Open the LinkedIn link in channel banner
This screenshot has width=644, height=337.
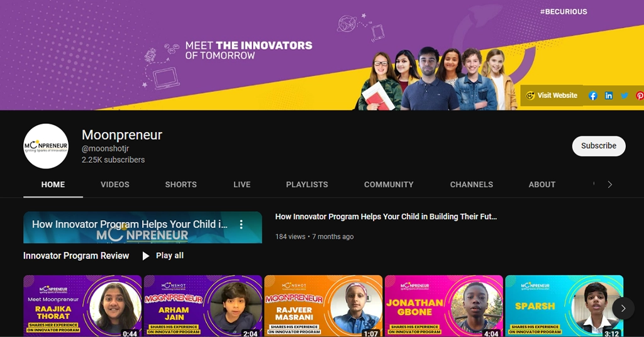pos(609,96)
